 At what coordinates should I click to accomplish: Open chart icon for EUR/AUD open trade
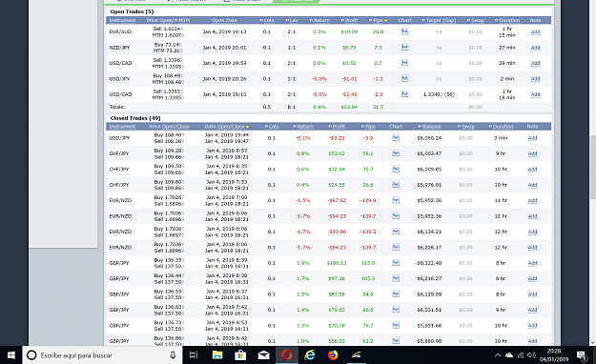click(404, 31)
